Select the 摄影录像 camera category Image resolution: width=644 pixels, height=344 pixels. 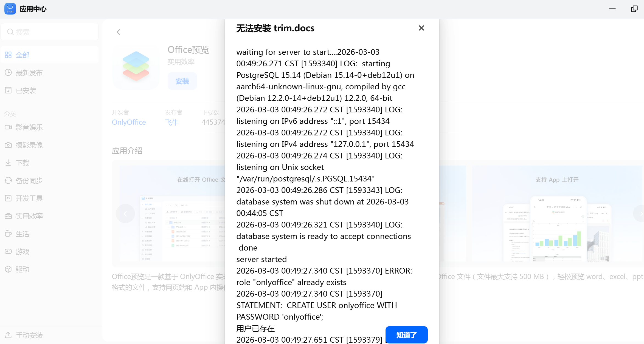(x=29, y=145)
